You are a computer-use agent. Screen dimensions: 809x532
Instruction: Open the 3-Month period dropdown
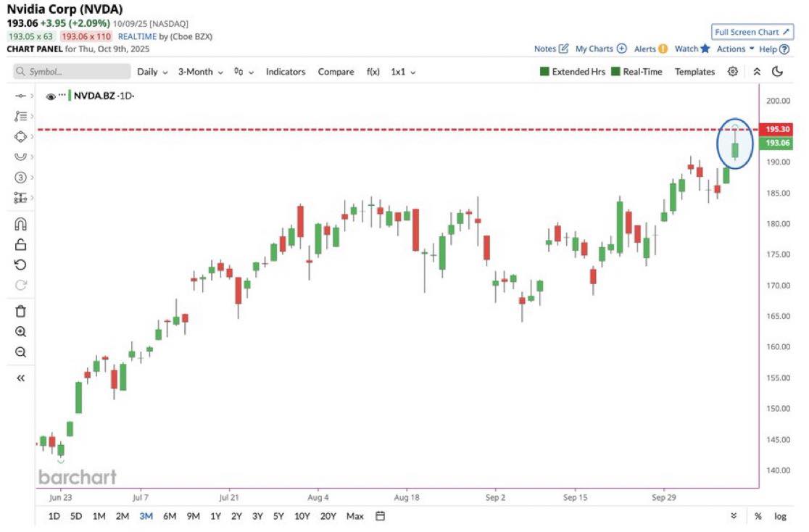201,72
